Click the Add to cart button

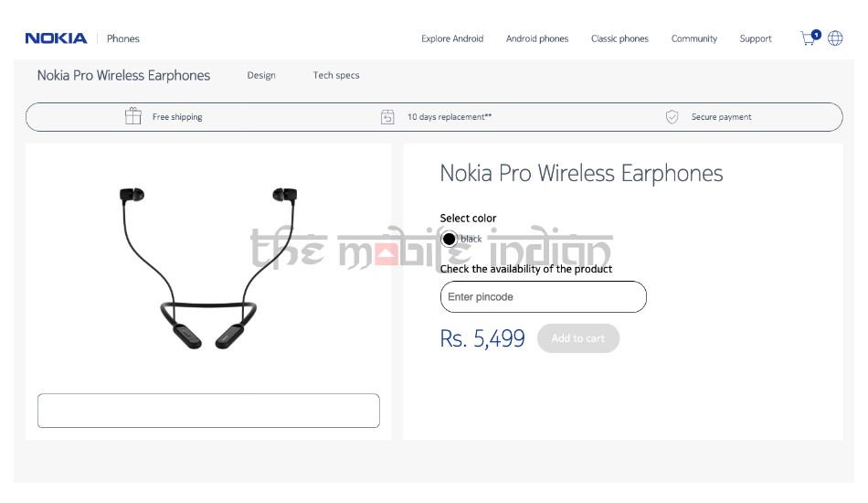coord(578,338)
